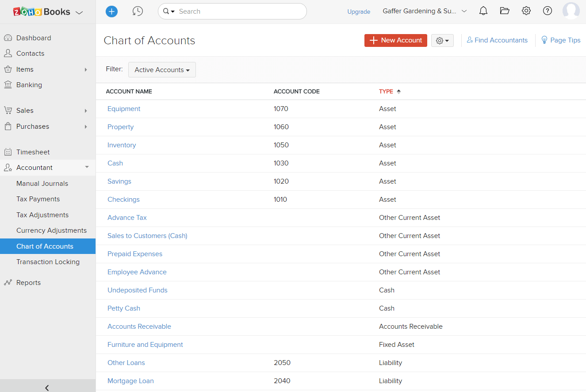Image resolution: width=586 pixels, height=392 pixels.
Task: Open the Zoho Books app switcher chevron
Action: (x=79, y=13)
